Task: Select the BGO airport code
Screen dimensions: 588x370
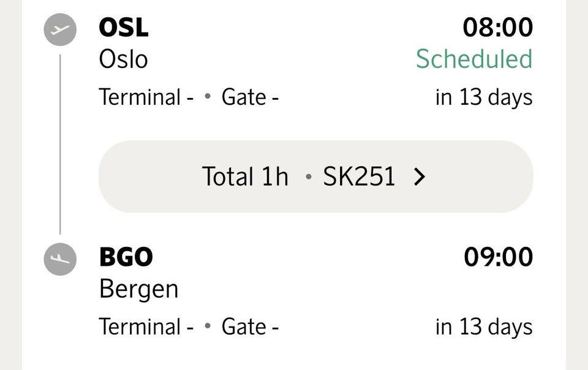Action: click(x=126, y=257)
